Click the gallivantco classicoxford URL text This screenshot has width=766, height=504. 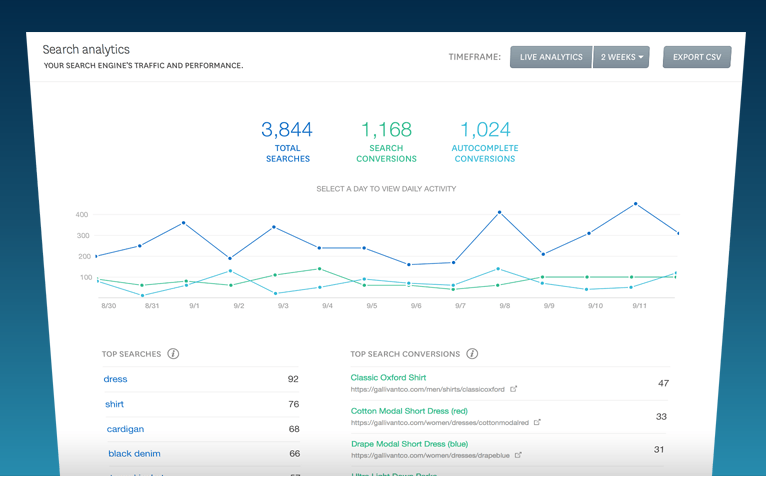[x=427, y=389]
